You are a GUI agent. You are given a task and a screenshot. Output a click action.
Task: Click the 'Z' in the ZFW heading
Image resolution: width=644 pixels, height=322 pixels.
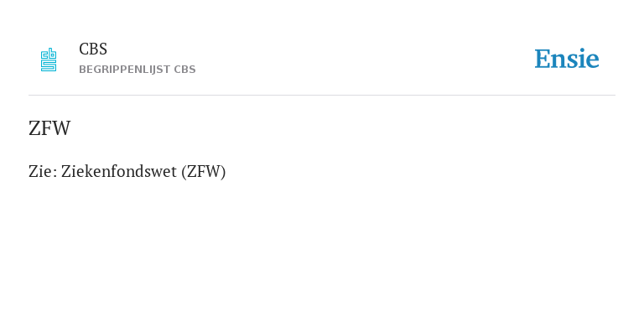pyautogui.click(x=34, y=128)
